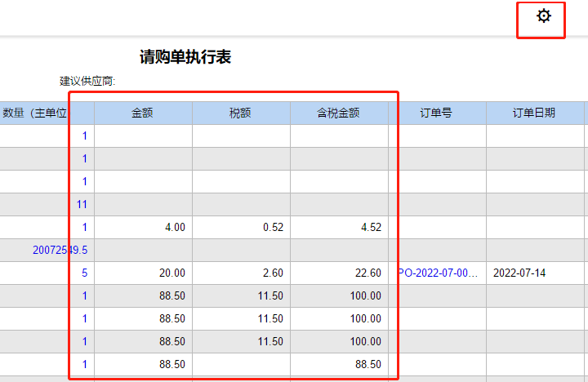Image resolution: width=588 pixels, height=382 pixels.
Task: Select the 含税金额 column header
Action: pyautogui.click(x=338, y=113)
